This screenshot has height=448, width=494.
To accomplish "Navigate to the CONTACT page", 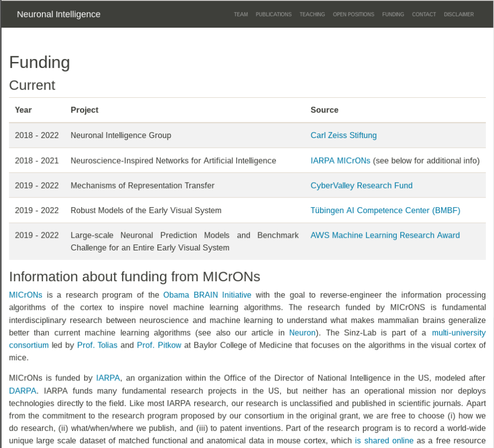I will point(424,15).
